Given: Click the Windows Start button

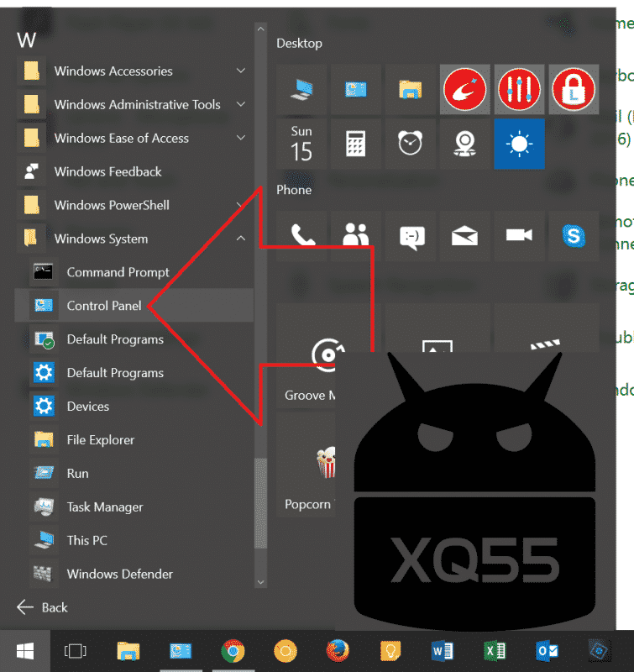Looking at the screenshot, I should (24, 651).
